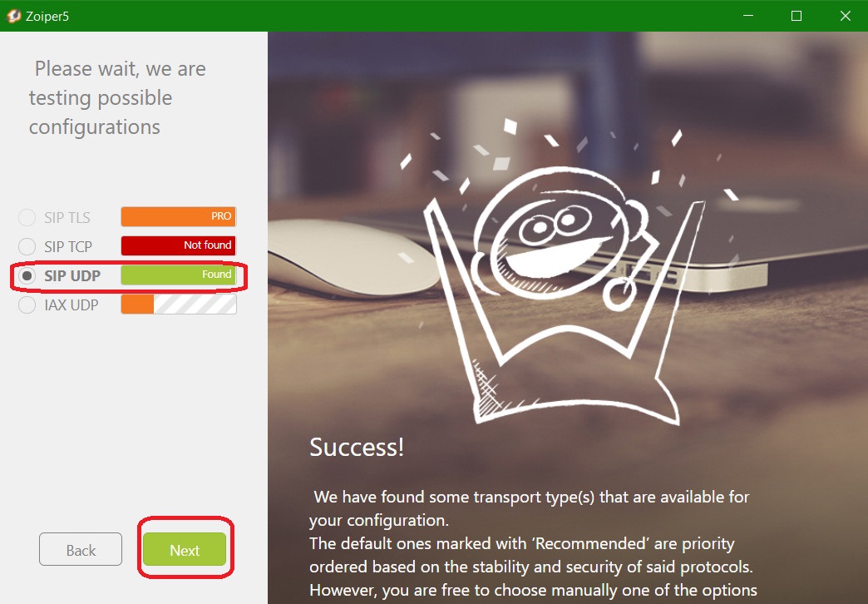This screenshot has width=868, height=604.
Task: Click the SIP TCP label
Action: (x=68, y=246)
